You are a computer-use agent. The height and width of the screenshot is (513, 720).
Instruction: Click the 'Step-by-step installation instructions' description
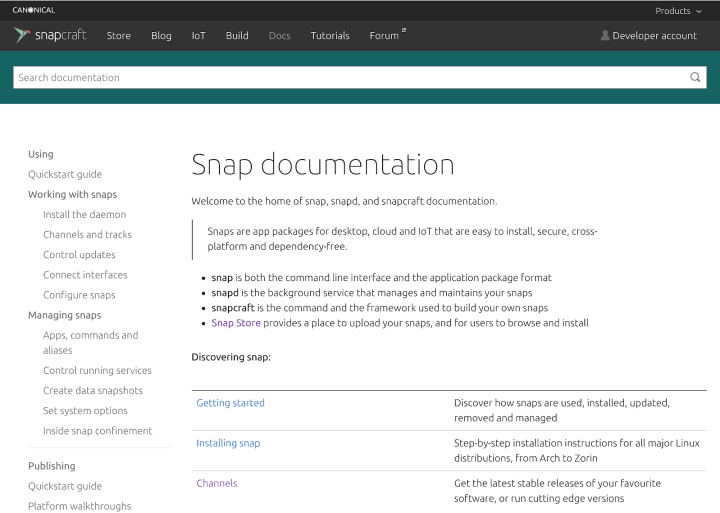pyautogui.click(x=577, y=451)
